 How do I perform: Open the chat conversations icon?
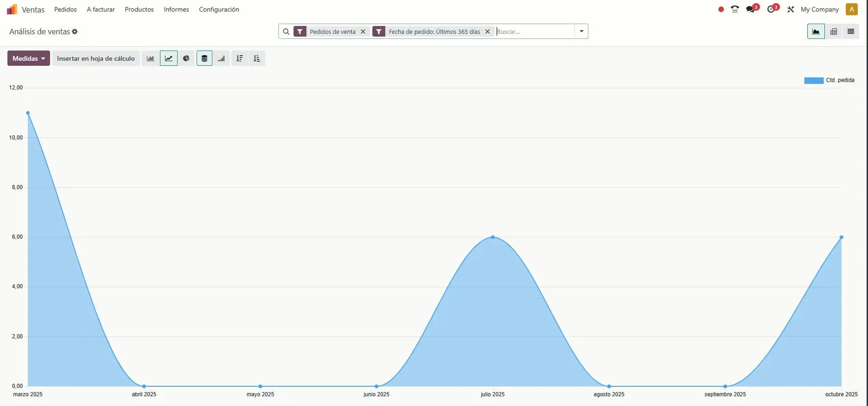click(751, 9)
